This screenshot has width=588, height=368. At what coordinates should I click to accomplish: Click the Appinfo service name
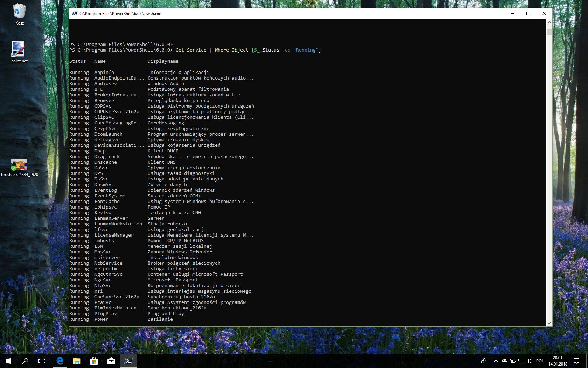coord(104,73)
